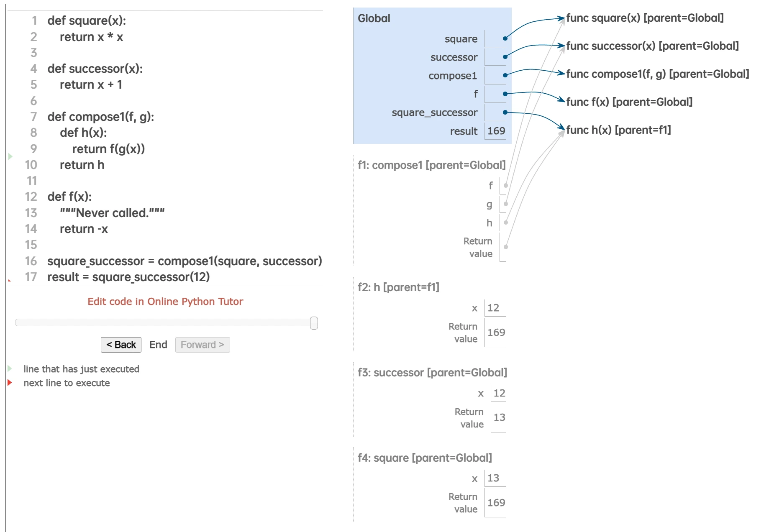
Task: Click the Return value pointer dot in f1 frame
Action: (x=506, y=247)
